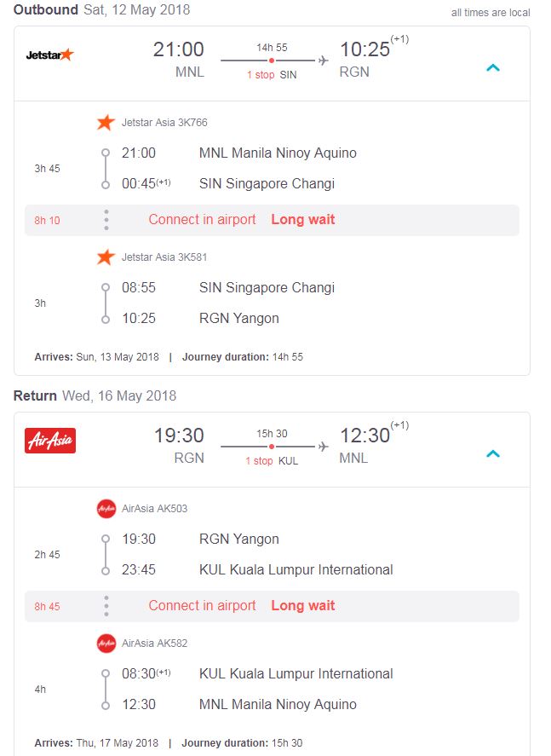Viewport: 551px width, 756px height.
Task: Click Jetstar Asia 3K581 star icon
Action: click(x=106, y=257)
